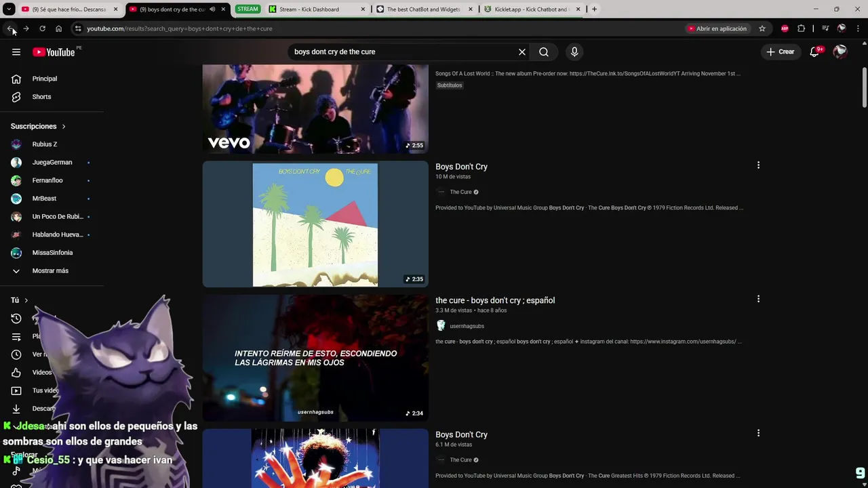Open the browser extensions puzzle icon

[x=802, y=28]
